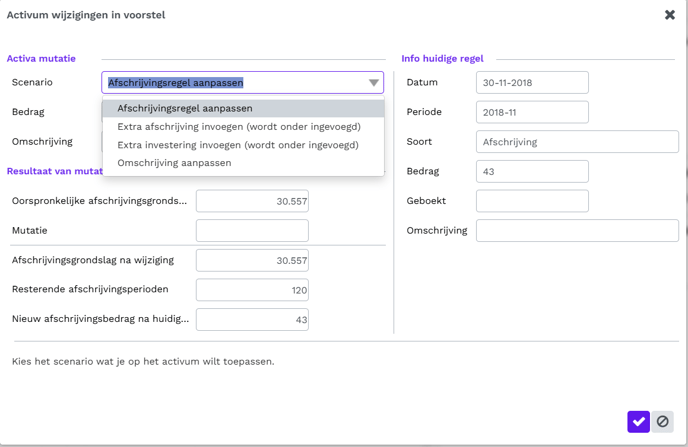The height and width of the screenshot is (447, 688).
Task: Select 'Afschrijvingsregel aanpassen' option in list
Action: pos(184,108)
